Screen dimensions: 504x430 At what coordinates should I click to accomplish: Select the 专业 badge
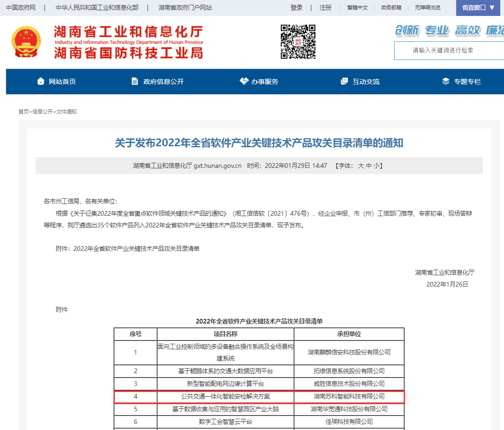pos(437,29)
